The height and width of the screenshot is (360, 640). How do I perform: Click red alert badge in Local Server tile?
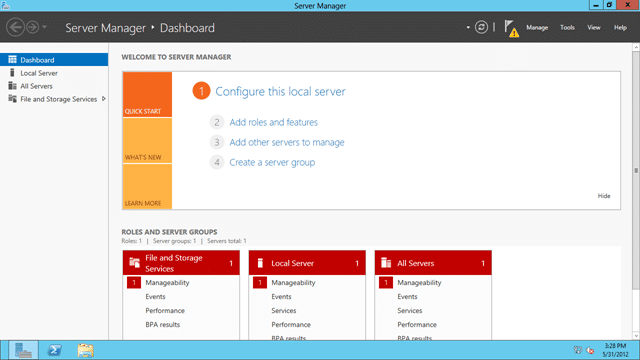(260, 282)
